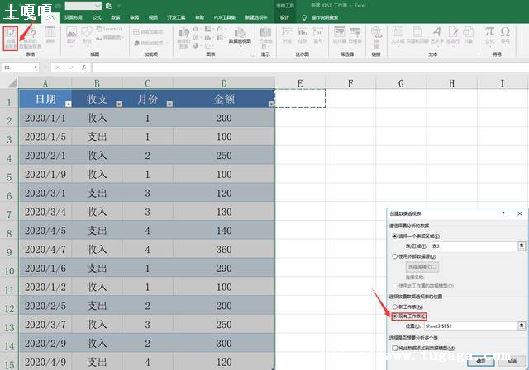Screen dimensions: 529x370
Task: Click the Timeline filter button
Action: (x=355, y=35)
